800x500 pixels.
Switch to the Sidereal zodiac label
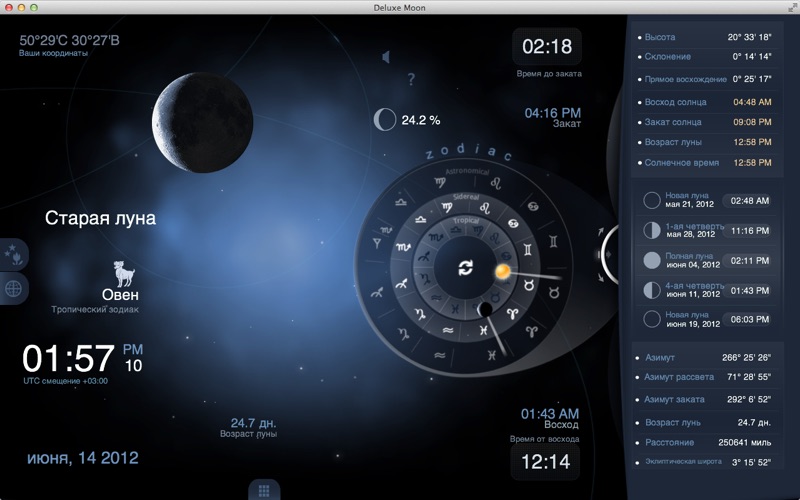[x=466, y=197]
